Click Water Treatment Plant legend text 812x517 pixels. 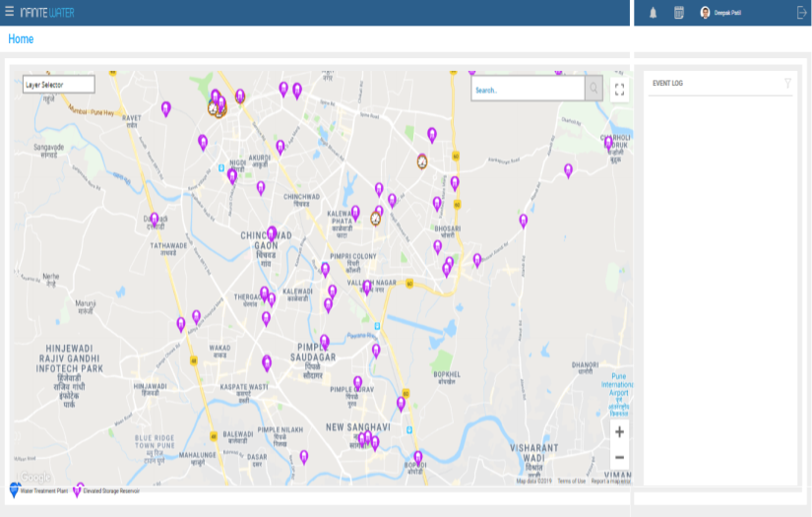pos(44,490)
